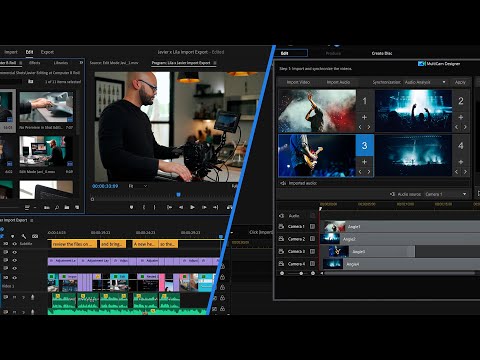Click the camera icon next to Camera 3
The image size is (480, 360).
pos(281,251)
